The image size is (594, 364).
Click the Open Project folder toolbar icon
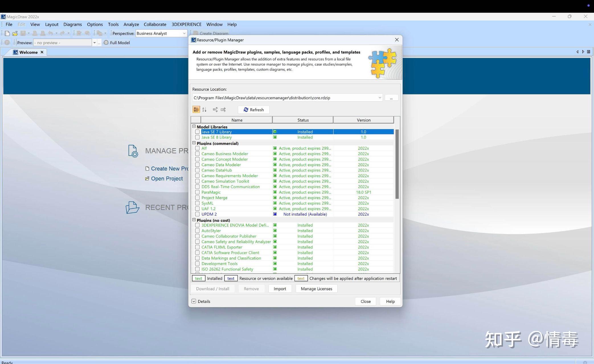(x=15, y=33)
